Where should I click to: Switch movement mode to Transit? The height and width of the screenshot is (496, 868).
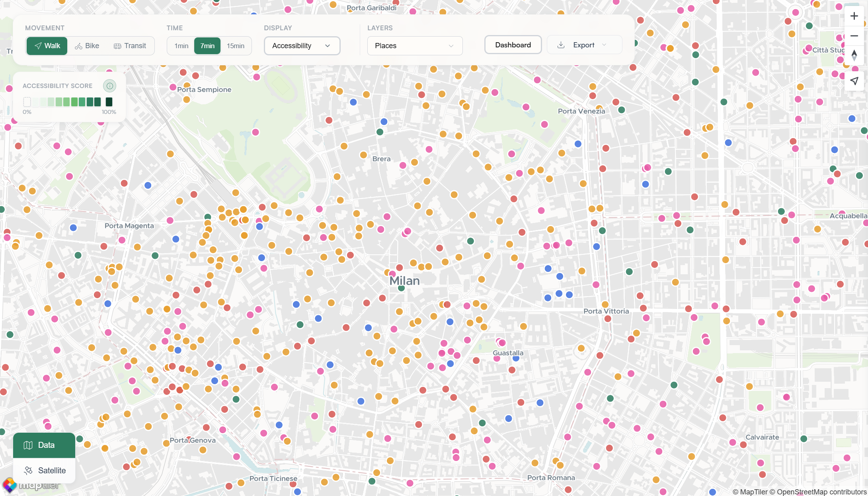[130, 46]
